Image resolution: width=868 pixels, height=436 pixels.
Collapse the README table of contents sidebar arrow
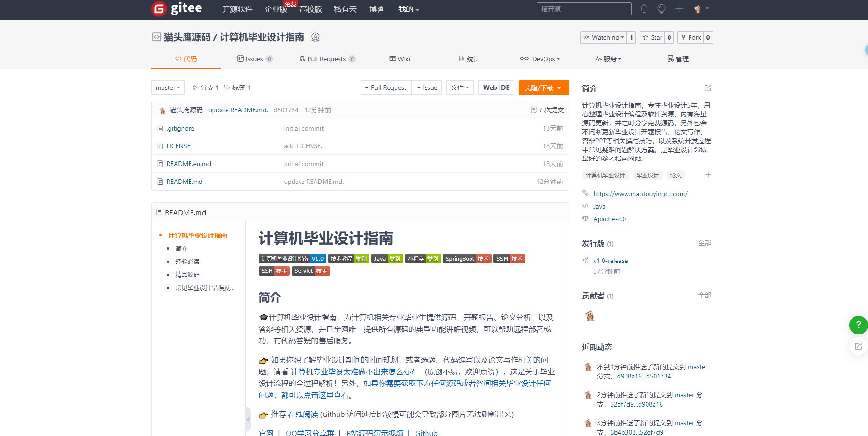point(248,419)
